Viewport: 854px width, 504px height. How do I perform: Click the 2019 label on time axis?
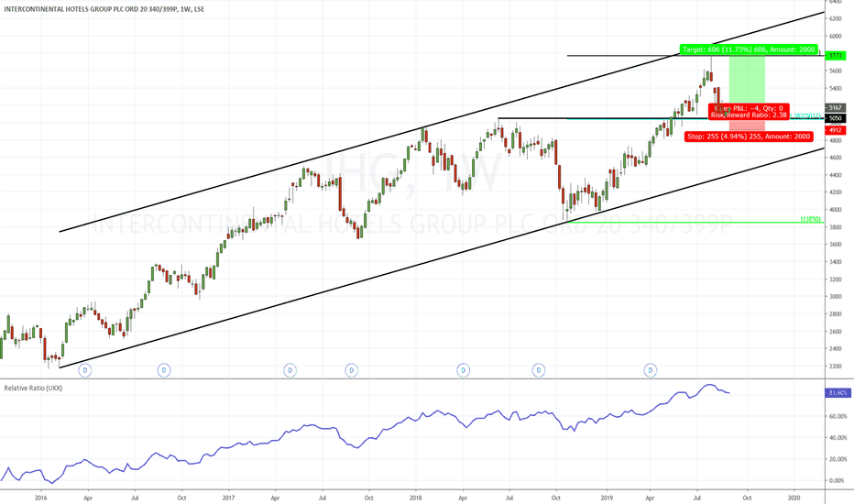[x=607, y=498]
